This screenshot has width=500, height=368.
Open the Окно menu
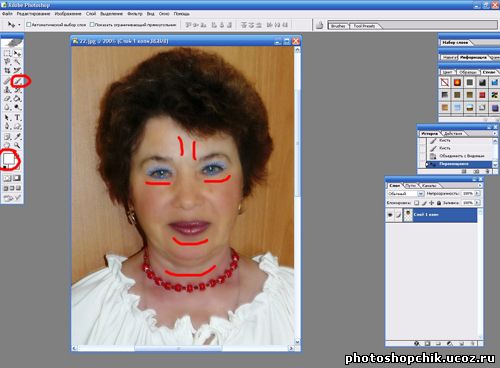tap(164, 14)
